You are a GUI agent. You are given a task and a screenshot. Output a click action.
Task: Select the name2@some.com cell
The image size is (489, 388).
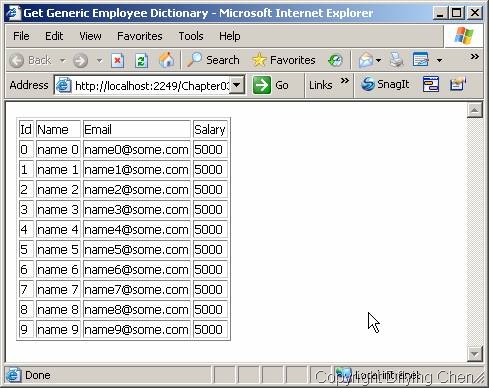pyautogui.click(x=137, y=189)
